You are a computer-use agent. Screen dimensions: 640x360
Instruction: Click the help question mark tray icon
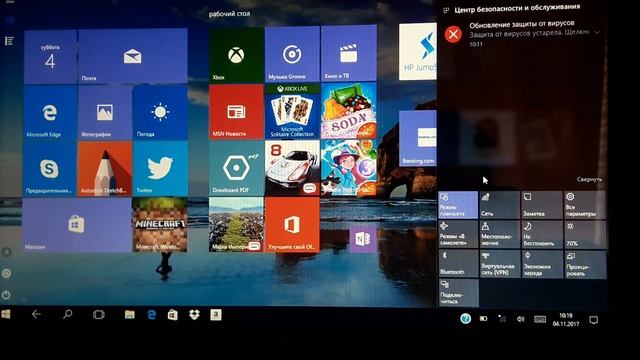[x=465, y=319]
